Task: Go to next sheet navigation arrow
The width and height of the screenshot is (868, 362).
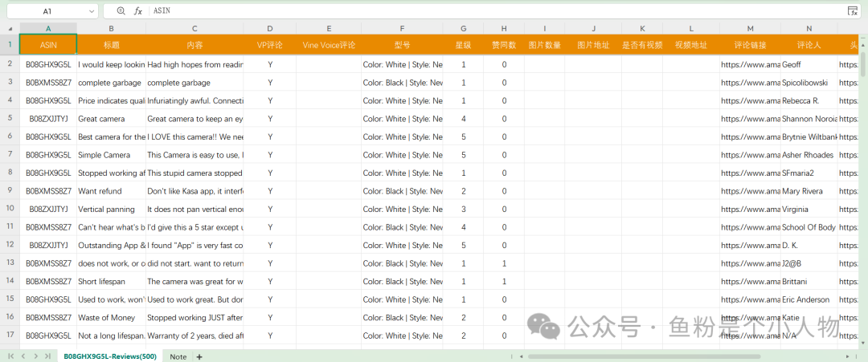Action: tap(35, 356)
